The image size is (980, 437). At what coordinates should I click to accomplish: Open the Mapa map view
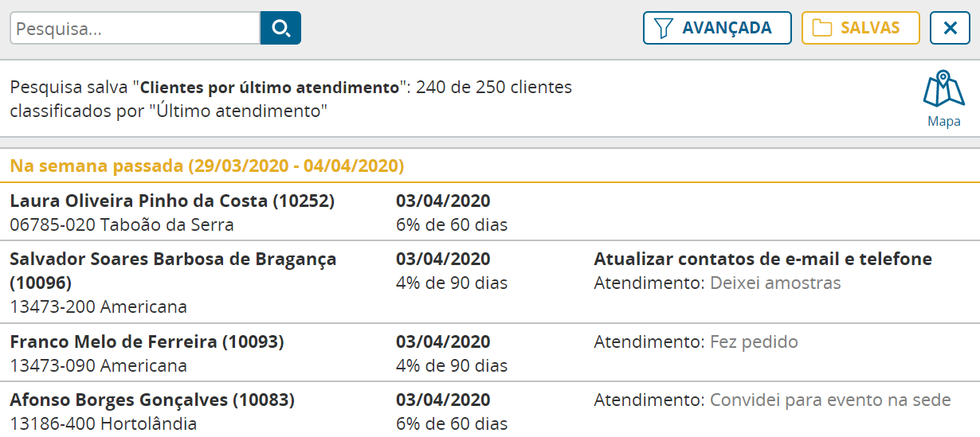coord(943,98)
